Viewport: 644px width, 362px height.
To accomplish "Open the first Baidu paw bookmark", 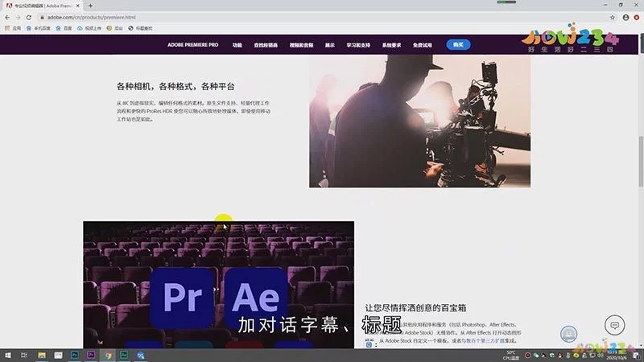I will (x=38, y=28).
